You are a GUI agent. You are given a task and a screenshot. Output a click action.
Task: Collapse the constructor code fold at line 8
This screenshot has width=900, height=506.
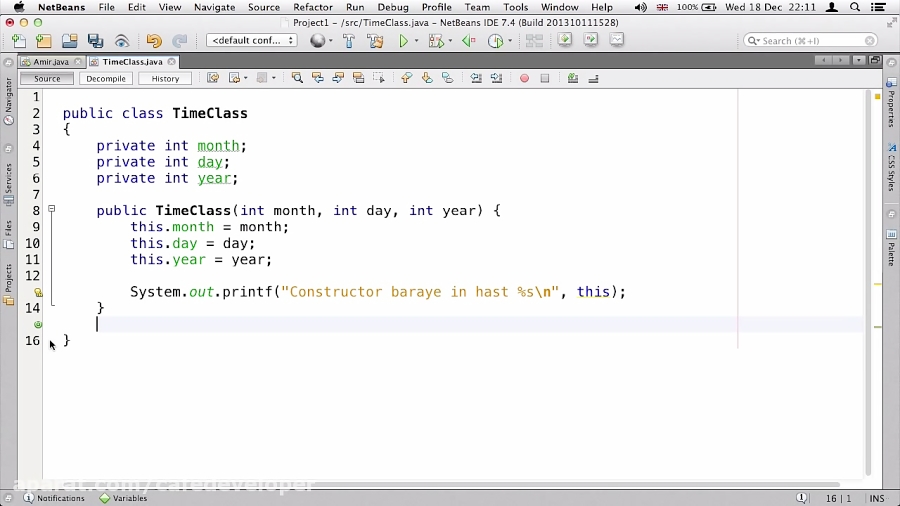coord(51,210)
